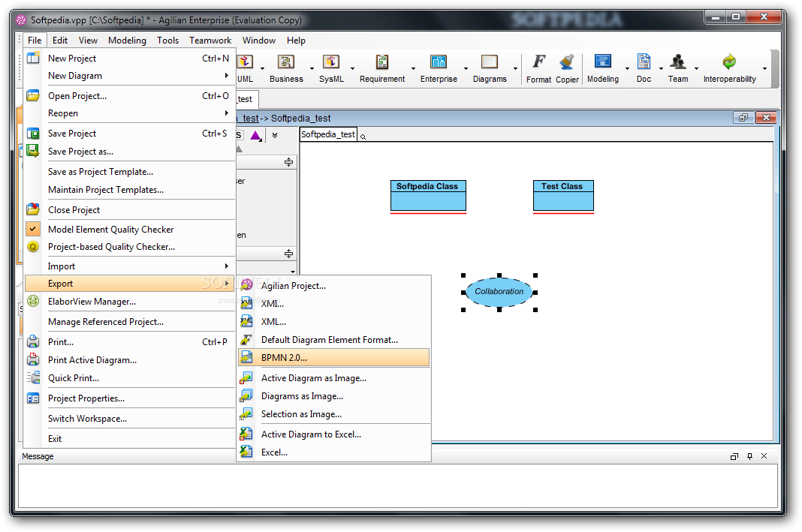This screenshot has height=532, width=802.
Task: Select Switch Workspace menu entry
Action: point(130,418)
